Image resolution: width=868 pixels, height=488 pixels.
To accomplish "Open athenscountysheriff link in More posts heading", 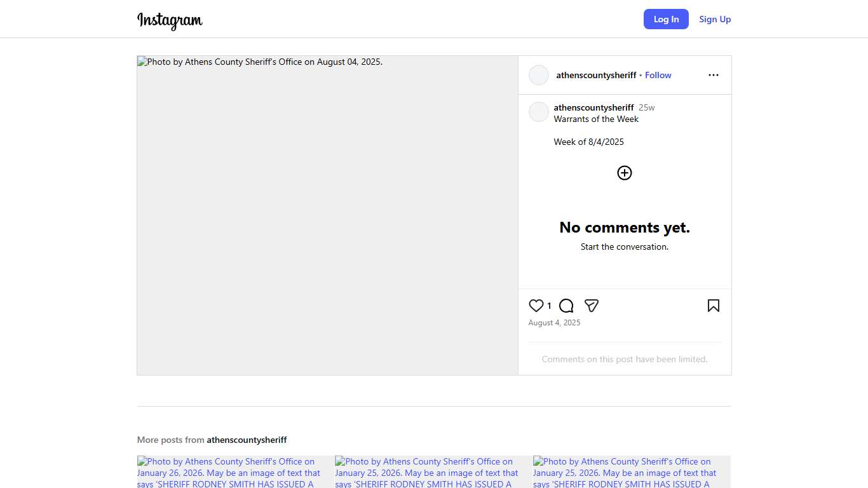I will [247, 440].
